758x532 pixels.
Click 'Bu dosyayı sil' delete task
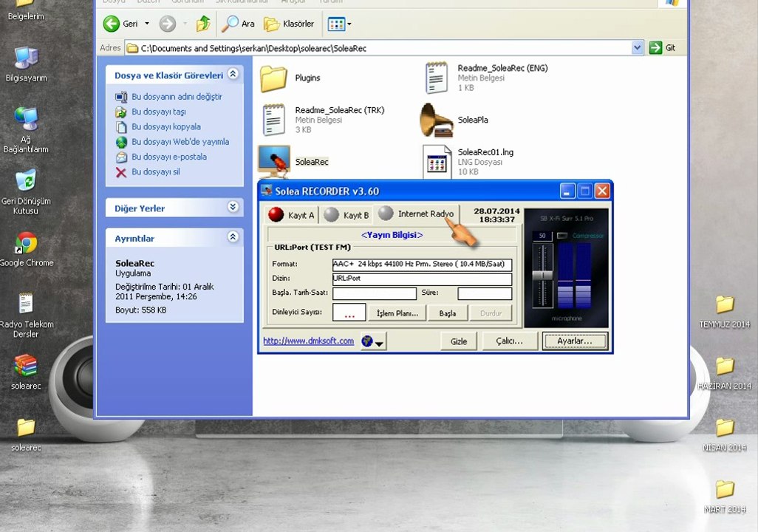[x=156, y=171]
